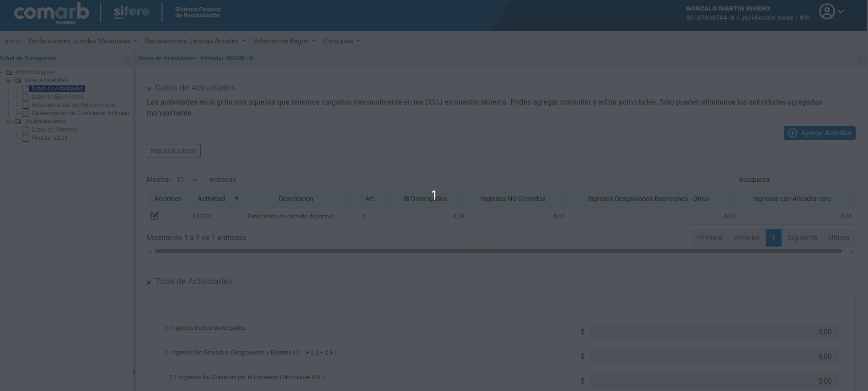
Task: Click the activity code 152031 cell
Action: 202,217
